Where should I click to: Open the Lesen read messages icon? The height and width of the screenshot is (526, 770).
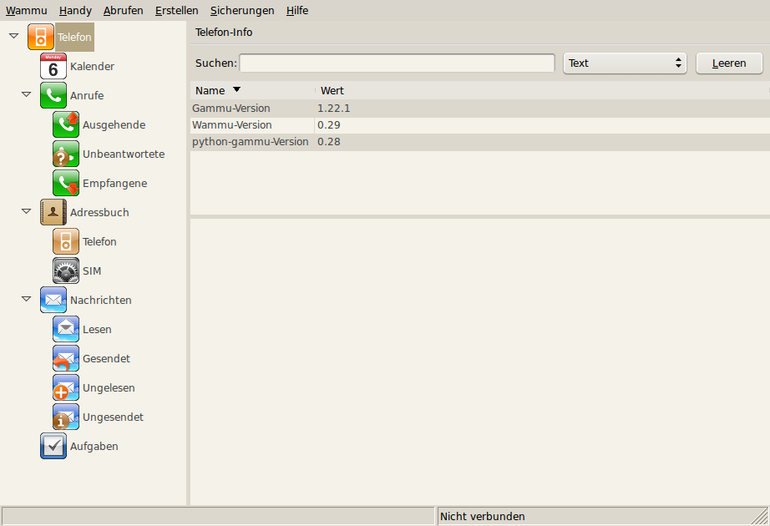(66, 329)
